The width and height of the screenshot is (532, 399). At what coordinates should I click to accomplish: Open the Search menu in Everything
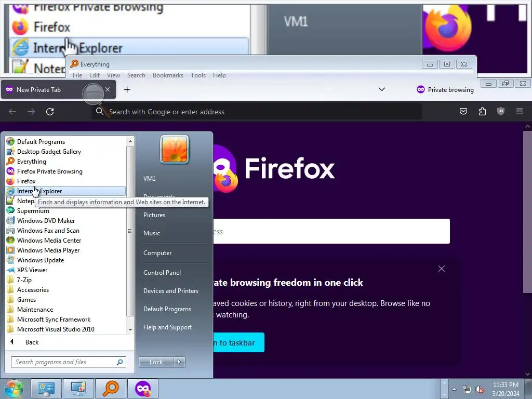136,75
